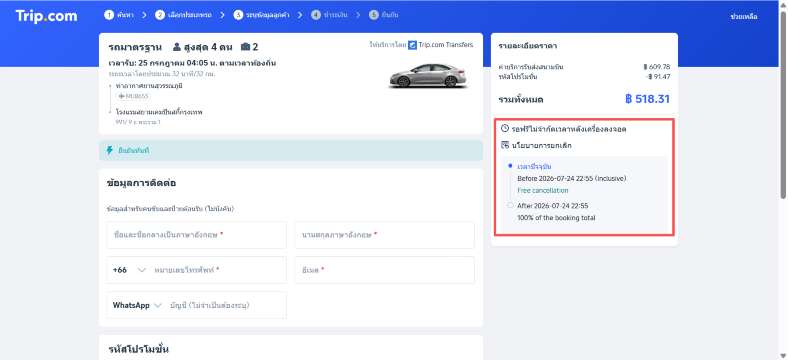This screenshot has width=788, height=360.
Task: Click the เวลาปัจจุบัน current time label
Action: (x=534, y=166)
